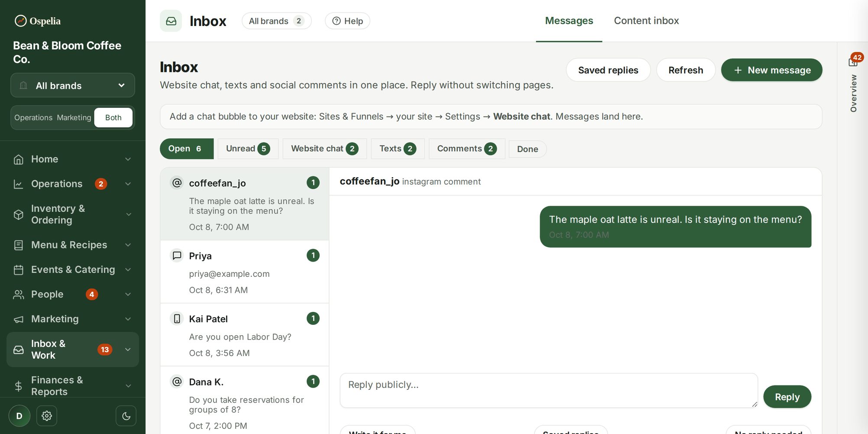This screenshot has width=868, height=434.
Task: Click the @ icon next to coffeefan_jo
Action: click(x=177, y=183)
